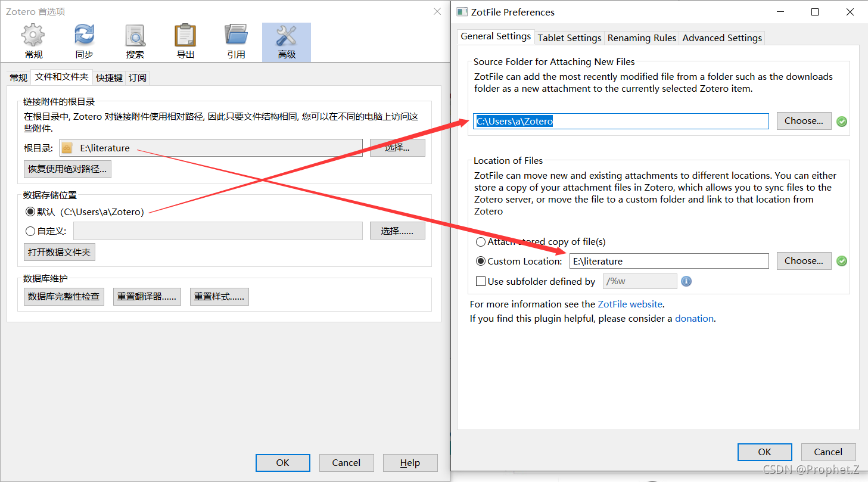Select the 自定义 data storage radio button
Viewport: 868px width, 482px height.
coord(30,231)
